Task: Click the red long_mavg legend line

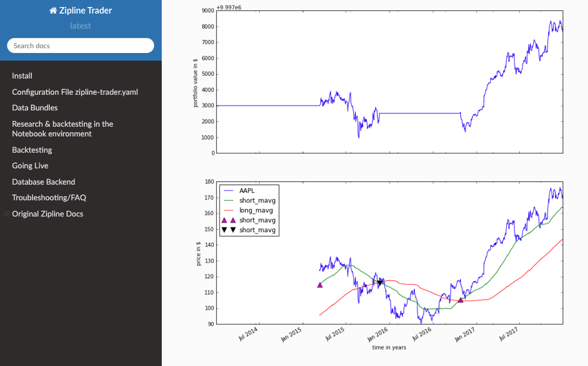Action: pos(228,211)
